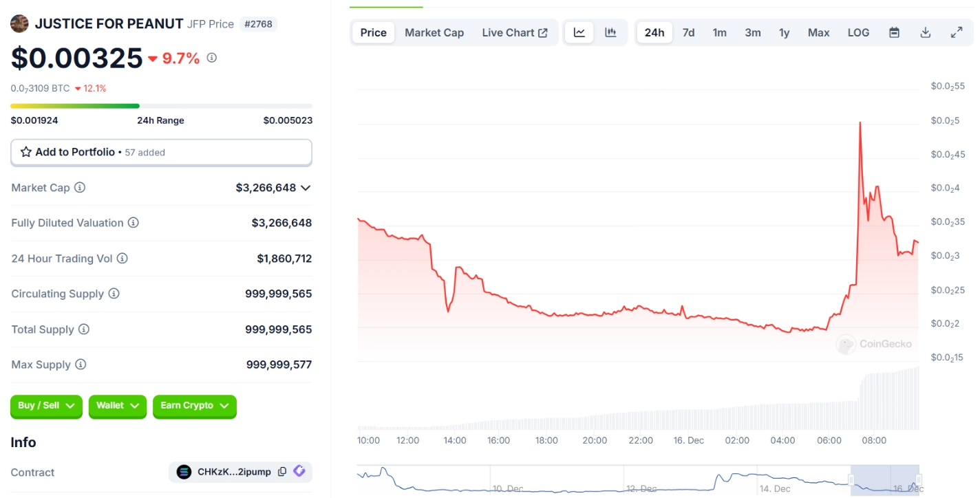This screenshot has width=980, height=498.
Task: Expand chart to fullscreen
Action: coord(957,32)
